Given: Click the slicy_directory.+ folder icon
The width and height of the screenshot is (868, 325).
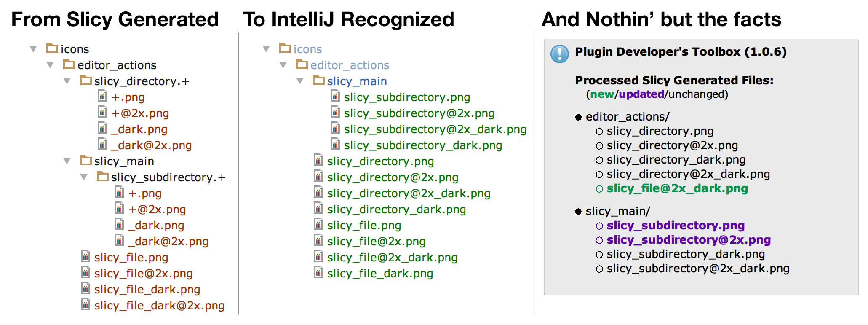Looking at the screenshot, I should (x=86, y=81).
